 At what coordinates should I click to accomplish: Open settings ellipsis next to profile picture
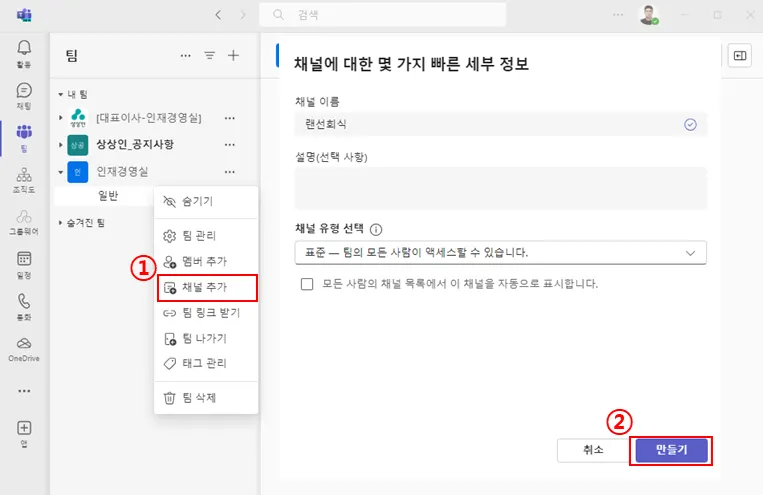[618, 15]
